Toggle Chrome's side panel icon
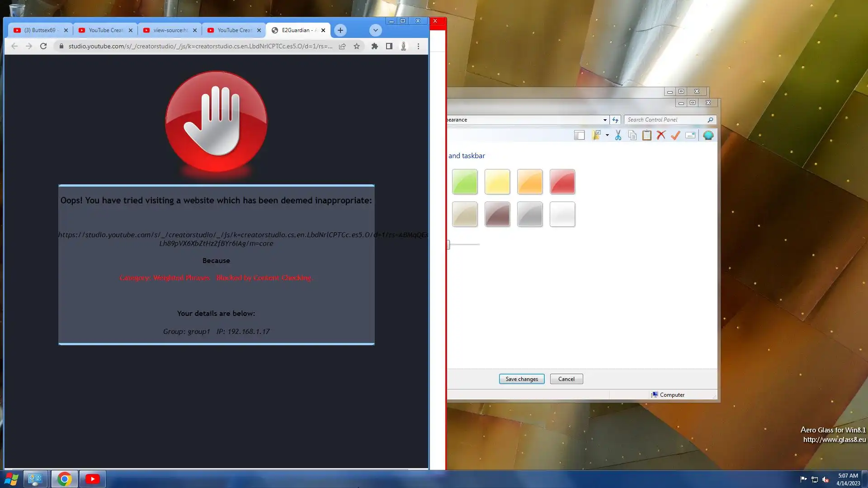The image size is (868, 488). 389,46
